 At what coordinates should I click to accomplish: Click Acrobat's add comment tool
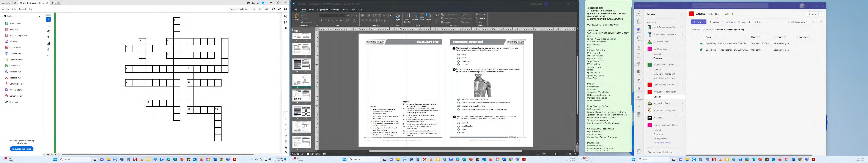48,25
